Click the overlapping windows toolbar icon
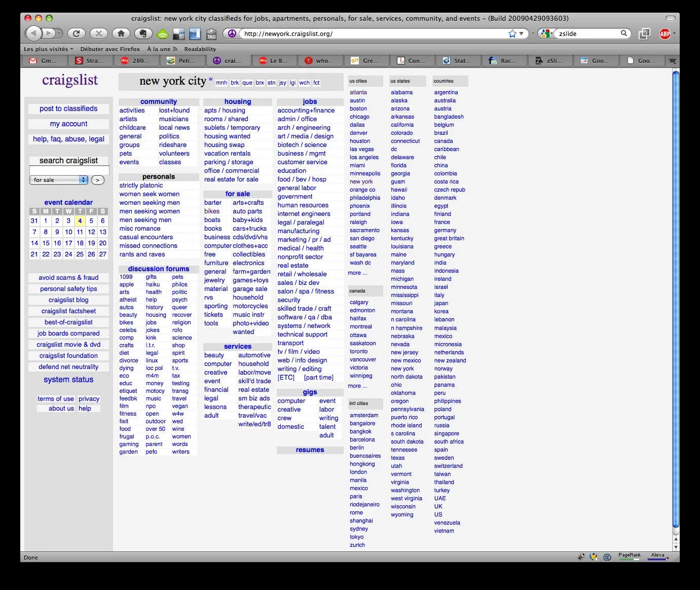The width and height of the screenshot is (700, 590). (x=644, y=34)
